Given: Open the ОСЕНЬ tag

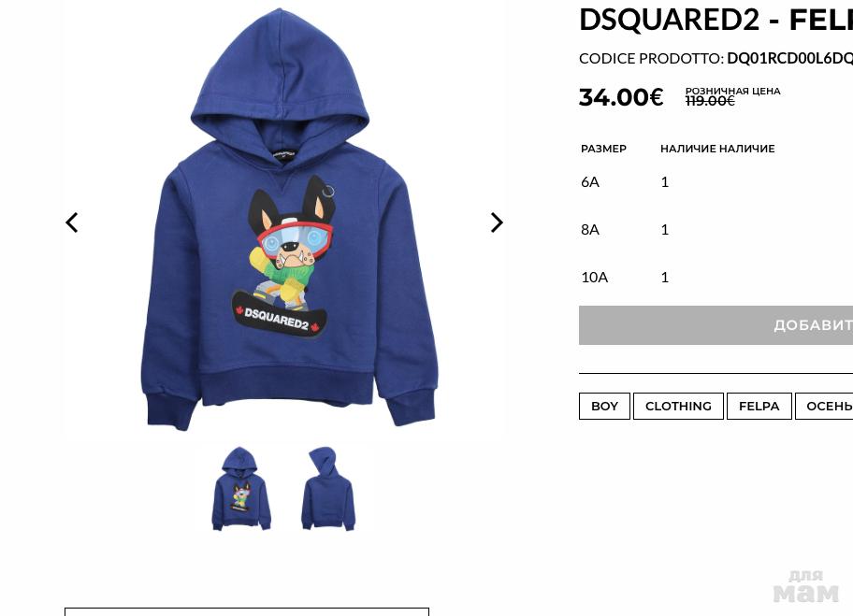Looking at the screenshot, I should coord(824,406).
